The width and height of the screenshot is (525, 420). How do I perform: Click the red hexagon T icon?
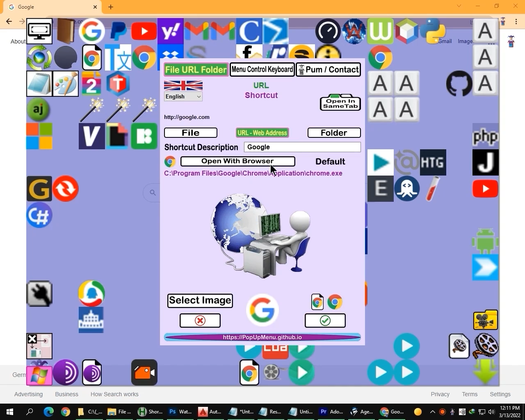(x=118, y=84)
